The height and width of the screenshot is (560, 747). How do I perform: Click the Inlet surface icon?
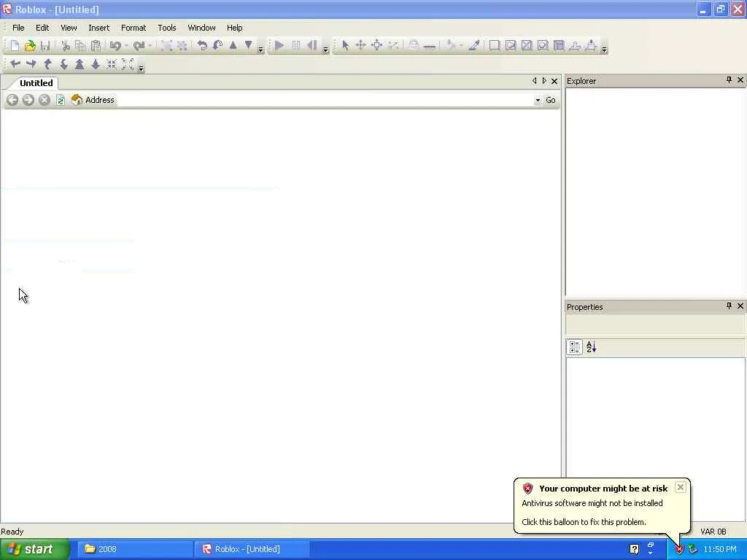[559, 46]
